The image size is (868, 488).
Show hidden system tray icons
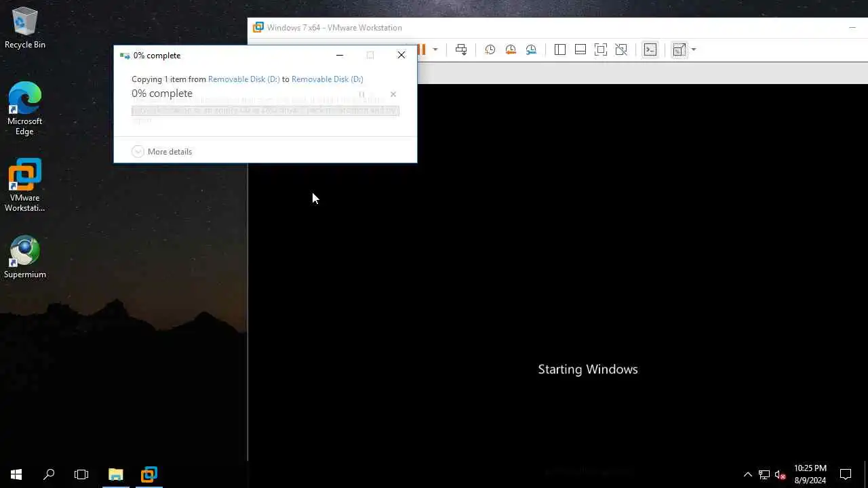click(747, 474)
